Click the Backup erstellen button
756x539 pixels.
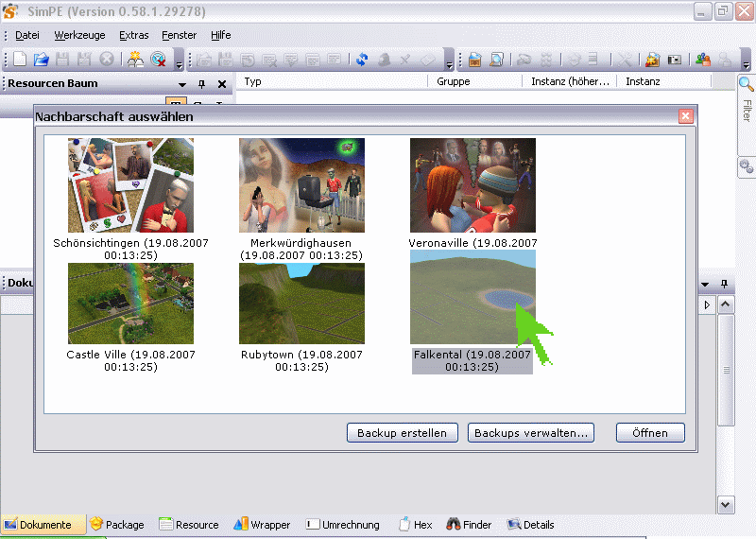pyautogui.click(x=402, y=433)
